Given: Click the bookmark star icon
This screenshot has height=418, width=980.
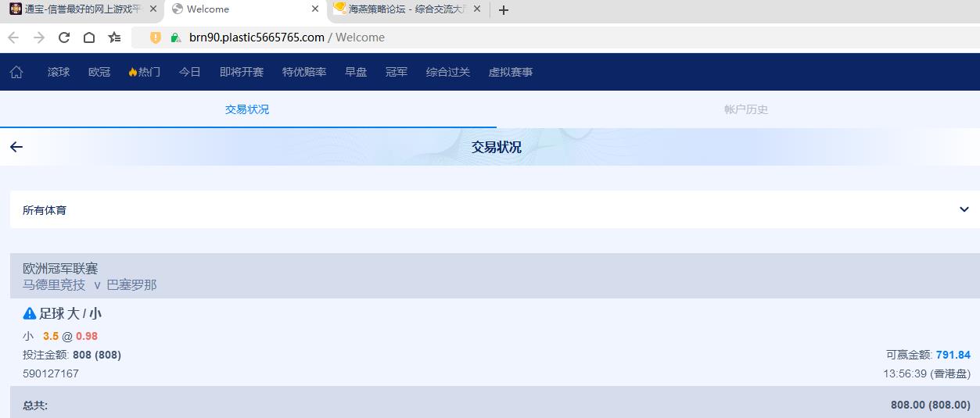Looking at the screenshot, I should tap(114, 38).
